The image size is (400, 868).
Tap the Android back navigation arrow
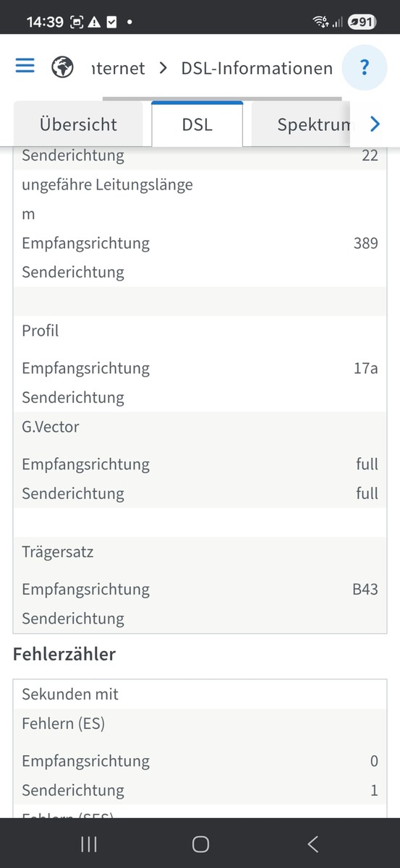tap(312, 843)
